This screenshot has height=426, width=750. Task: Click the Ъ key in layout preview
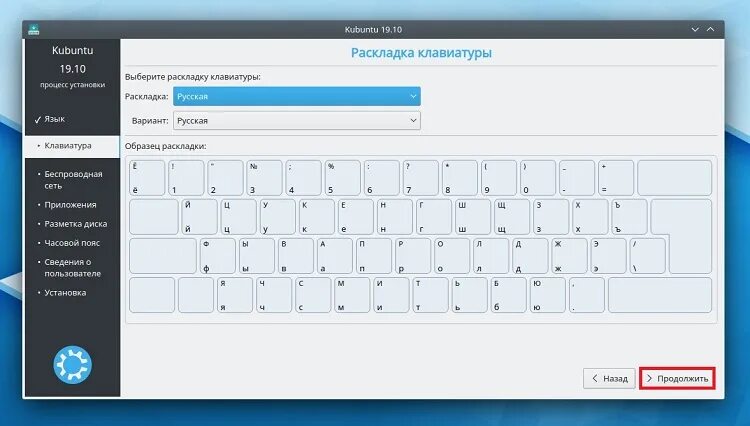[x=629, y=217]
